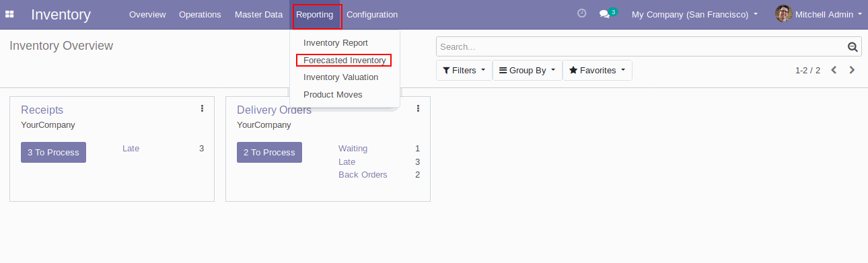The height and width of the screenshot is (263, 868).
Task: Focus the Search input field
Action: pyautogui.click(x=641, y=46)
